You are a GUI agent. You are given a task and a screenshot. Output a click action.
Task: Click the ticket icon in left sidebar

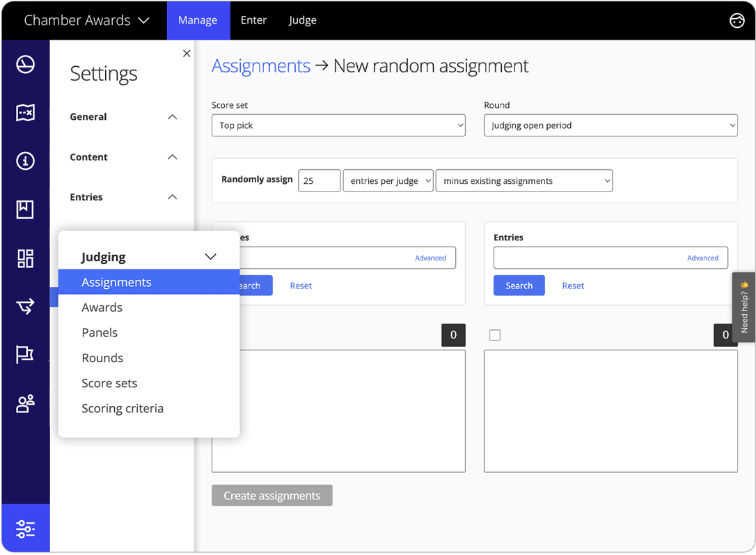(26, 113)
